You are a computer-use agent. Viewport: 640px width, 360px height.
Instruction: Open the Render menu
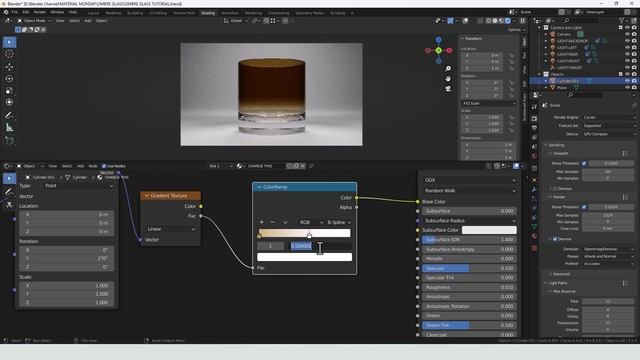[x=40, y=12]
